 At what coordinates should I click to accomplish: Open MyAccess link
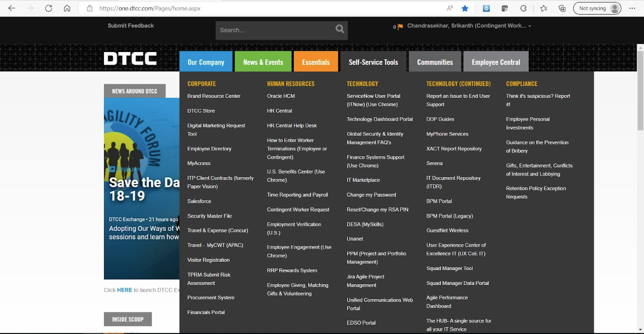pos(199,164)
